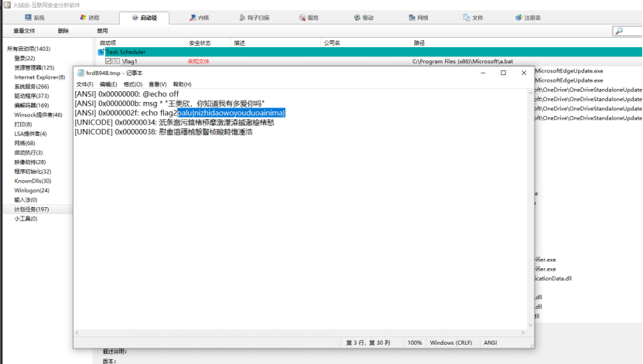Sort by the 公司名 column header
Screen dimensions: 643x364
click(365, 43)
